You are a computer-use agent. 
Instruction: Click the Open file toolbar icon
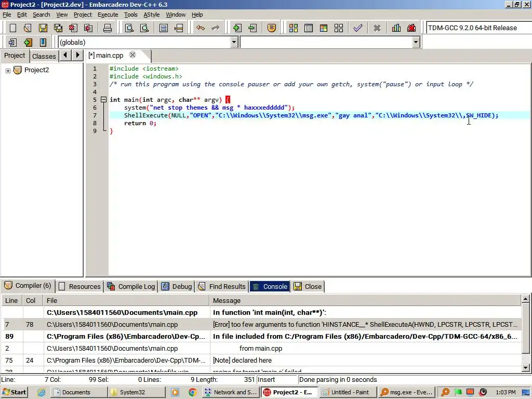point(28,28)
